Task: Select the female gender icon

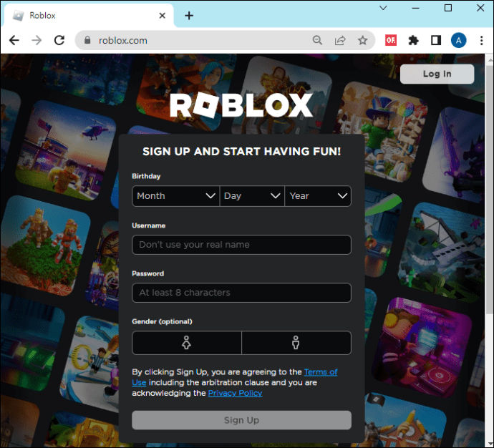Action: [x=187, y=343]
